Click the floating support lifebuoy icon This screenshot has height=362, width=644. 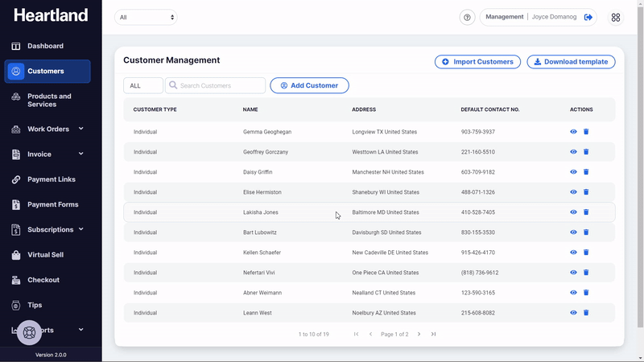point(29,331)
